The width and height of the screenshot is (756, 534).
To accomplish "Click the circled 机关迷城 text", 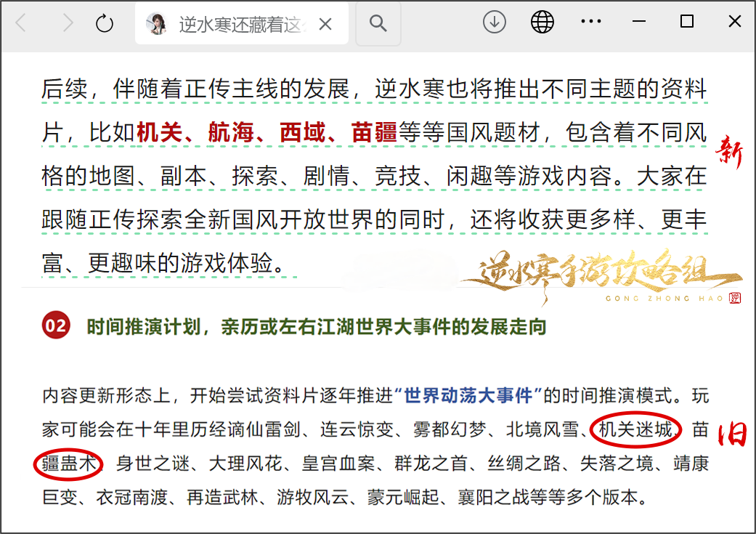I will (636, 429).
